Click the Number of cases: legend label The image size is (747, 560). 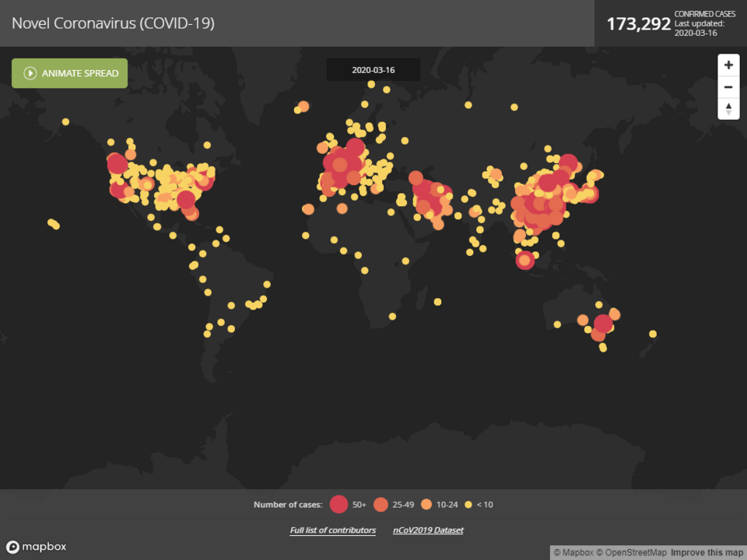pos(288,505)
